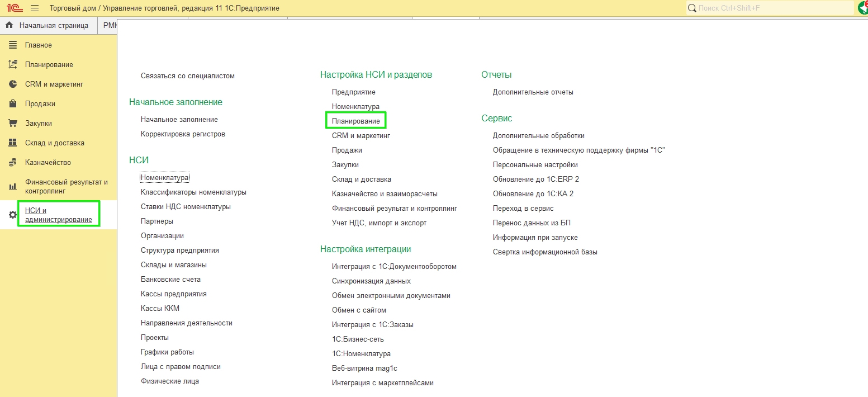
Task: Click the coins icon for Казначейство
Action: coord(13,162)
